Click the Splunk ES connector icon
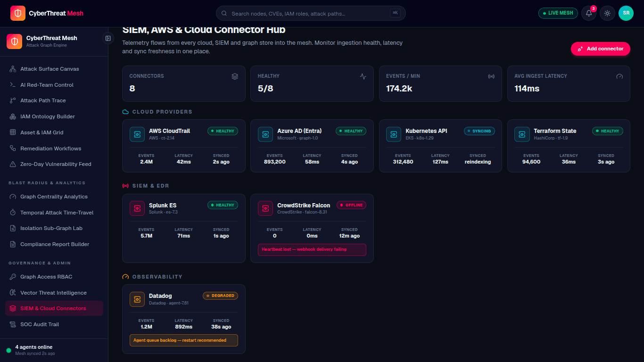 click(137, 208)
